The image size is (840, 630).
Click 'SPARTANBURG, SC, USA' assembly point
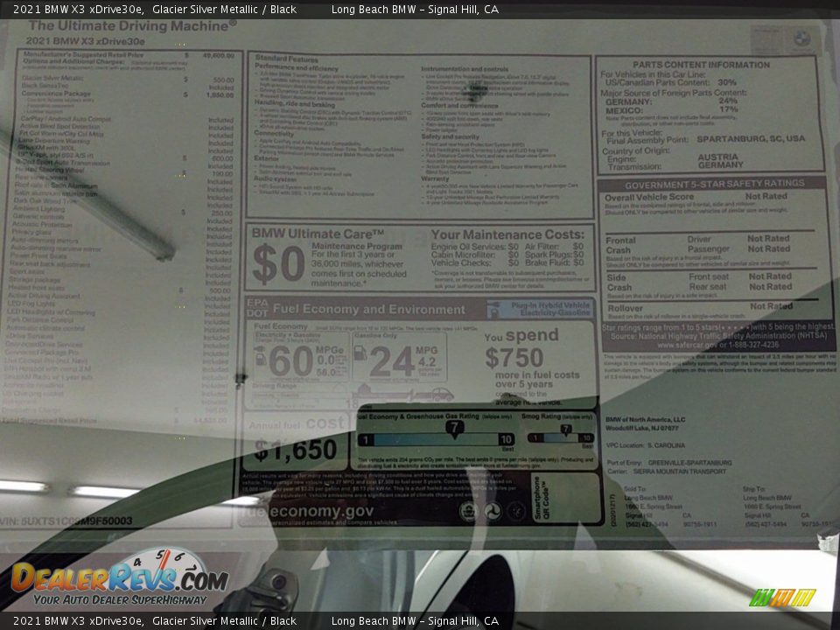pos(751,139)
